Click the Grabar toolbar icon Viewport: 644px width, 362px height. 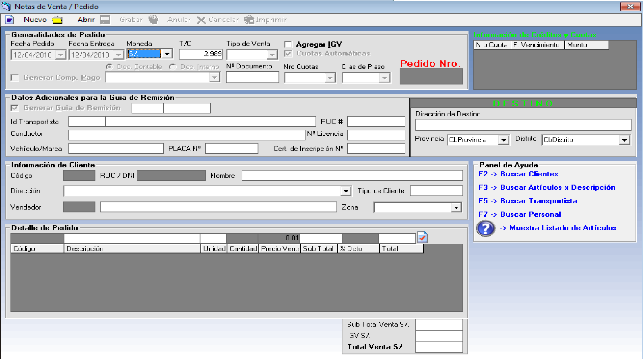tap(153, 20)
